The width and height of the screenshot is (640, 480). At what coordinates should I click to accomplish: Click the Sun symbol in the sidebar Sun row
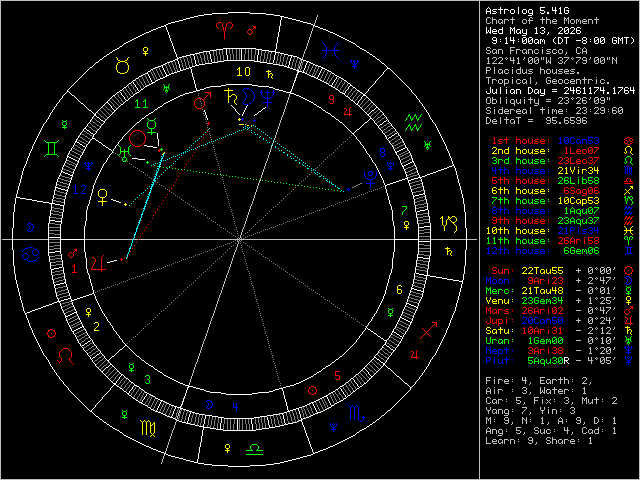pos(628,271)
